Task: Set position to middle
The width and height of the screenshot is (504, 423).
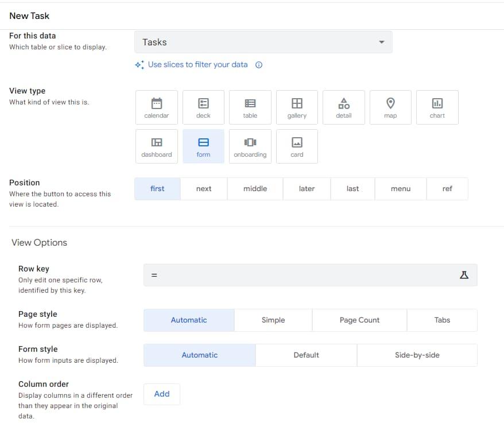Action: pos(255,189)
